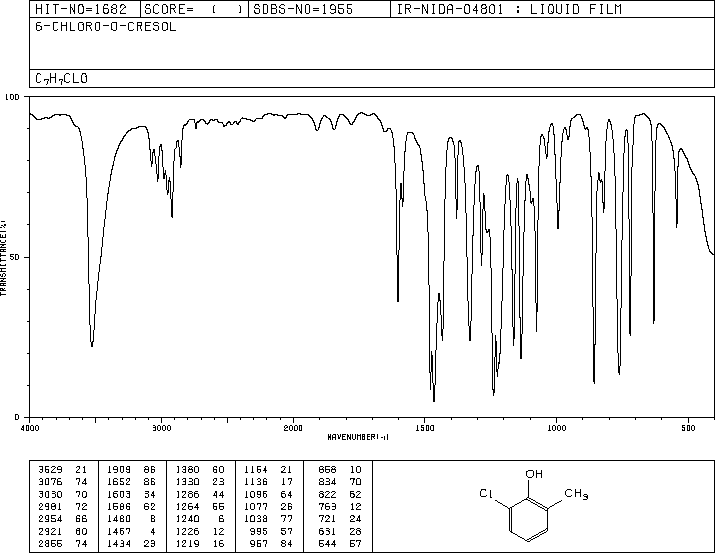Select peak table entry 2981
The height and width of the screenshot is (553, 715).
click(50, 506)
